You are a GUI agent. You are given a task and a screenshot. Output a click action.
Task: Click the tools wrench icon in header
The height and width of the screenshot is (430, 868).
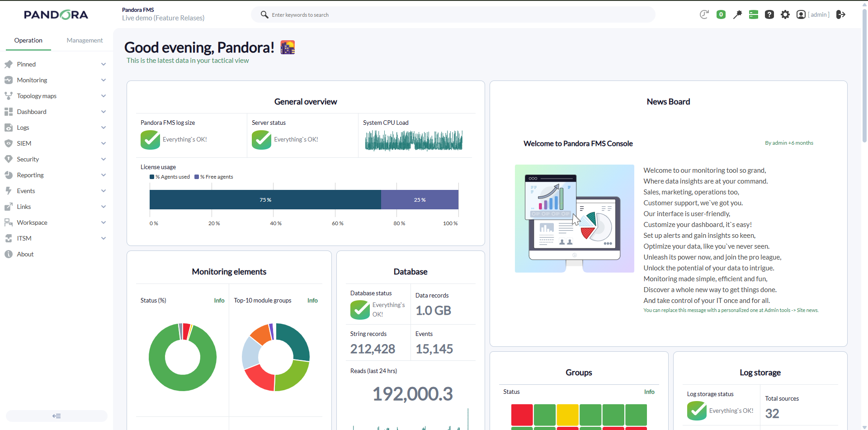[x=737, y=14]
